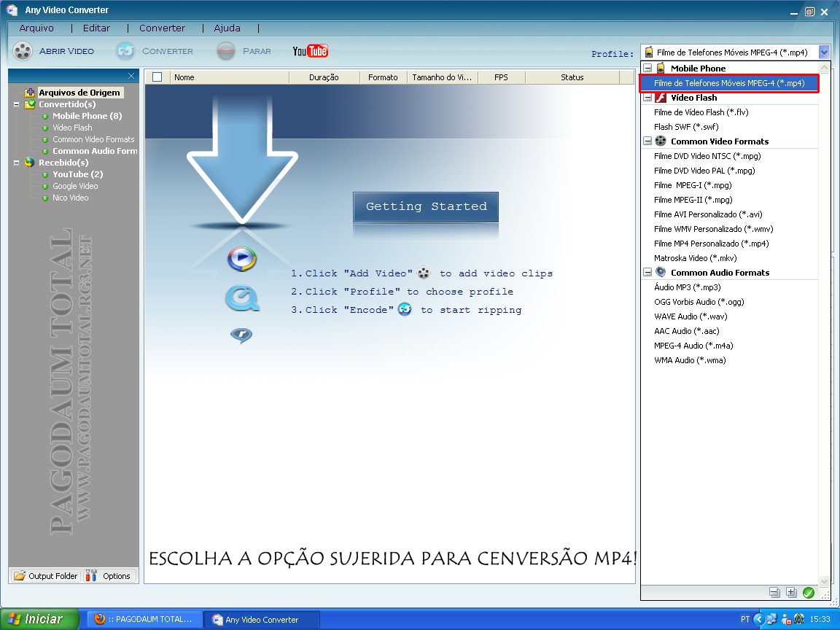Click the Abrir Video film reel icon

23,51
